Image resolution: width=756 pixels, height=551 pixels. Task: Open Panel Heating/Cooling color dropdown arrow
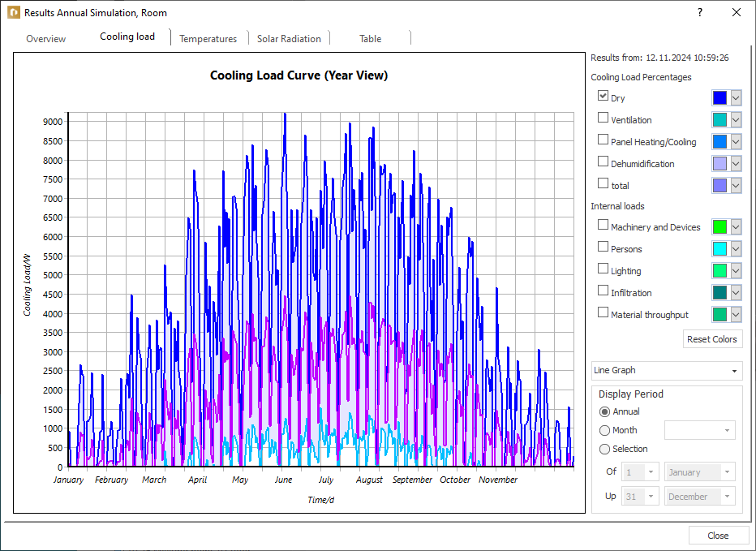point(736,141)
